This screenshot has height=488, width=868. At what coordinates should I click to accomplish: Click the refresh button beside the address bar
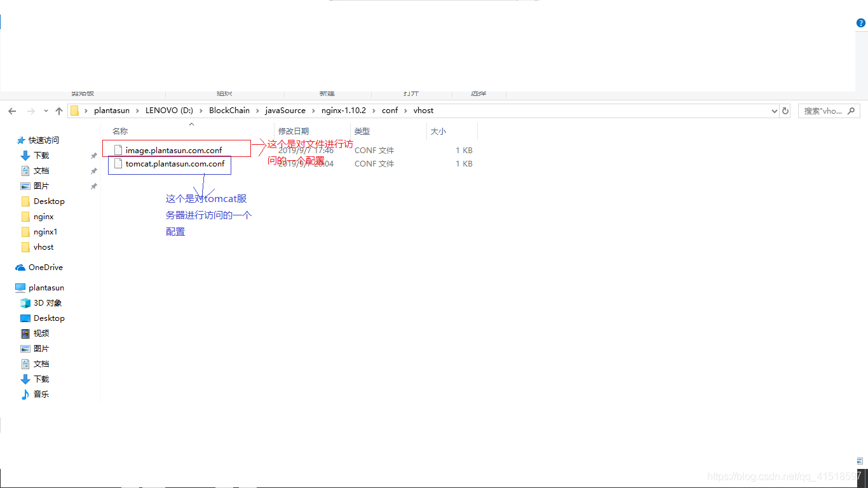click(x=785, y=111)
